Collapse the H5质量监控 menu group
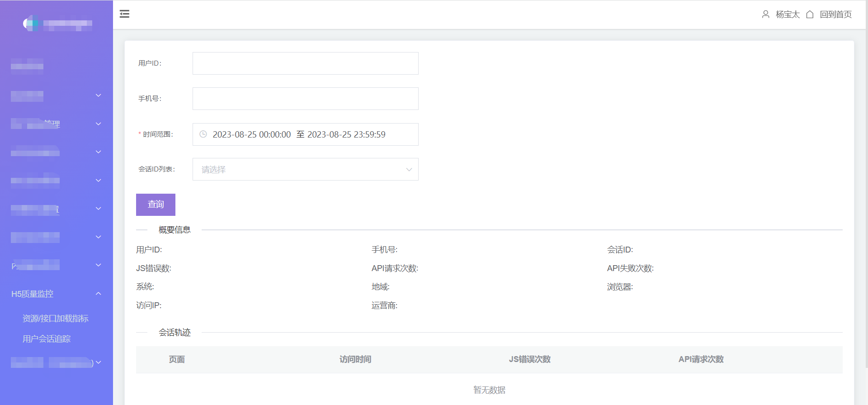The height and width of the screenshot is (405, 868). [x=98, y=294]
